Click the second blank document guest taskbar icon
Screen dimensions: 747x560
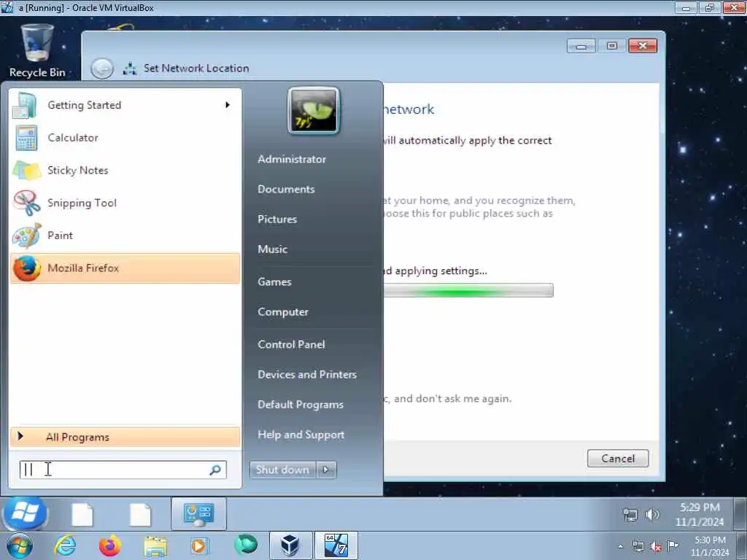[140, 514]
